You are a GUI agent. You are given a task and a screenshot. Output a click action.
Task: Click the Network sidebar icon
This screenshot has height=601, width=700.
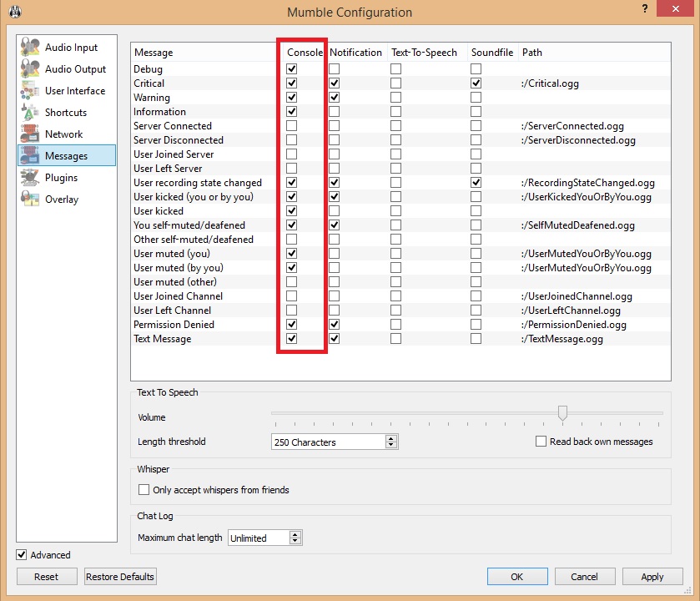point(30,134)
